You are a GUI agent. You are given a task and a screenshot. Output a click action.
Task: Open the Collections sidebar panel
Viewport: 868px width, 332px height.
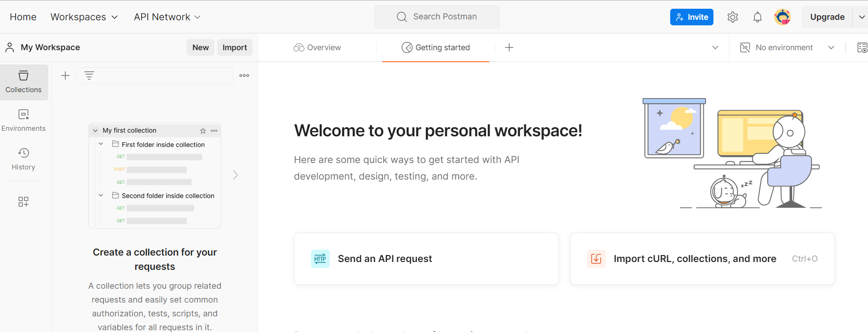23,82
